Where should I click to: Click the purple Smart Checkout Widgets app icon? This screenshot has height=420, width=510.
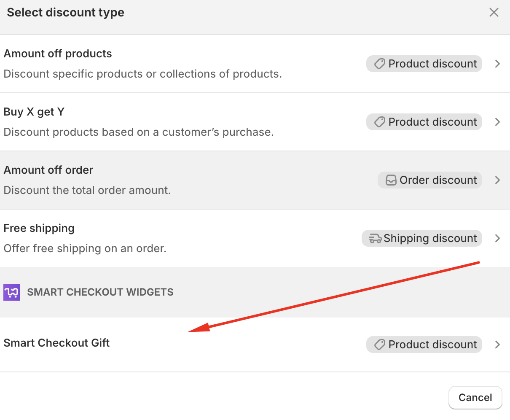pyautogui.click(x=11, y=292)
